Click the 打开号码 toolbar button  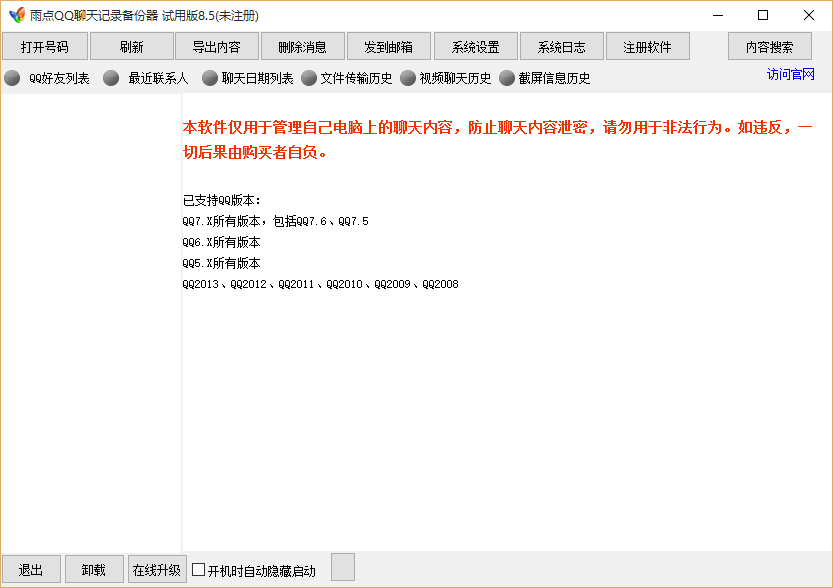click(45, 47)
